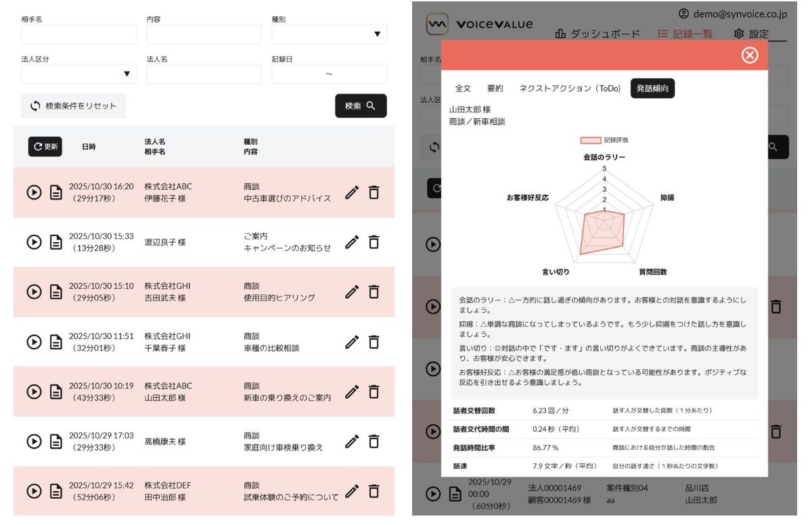Reset filters with 検索条件をリセット
The width and height of the screenshot is (812, 525).
click(x=73, y=106)
